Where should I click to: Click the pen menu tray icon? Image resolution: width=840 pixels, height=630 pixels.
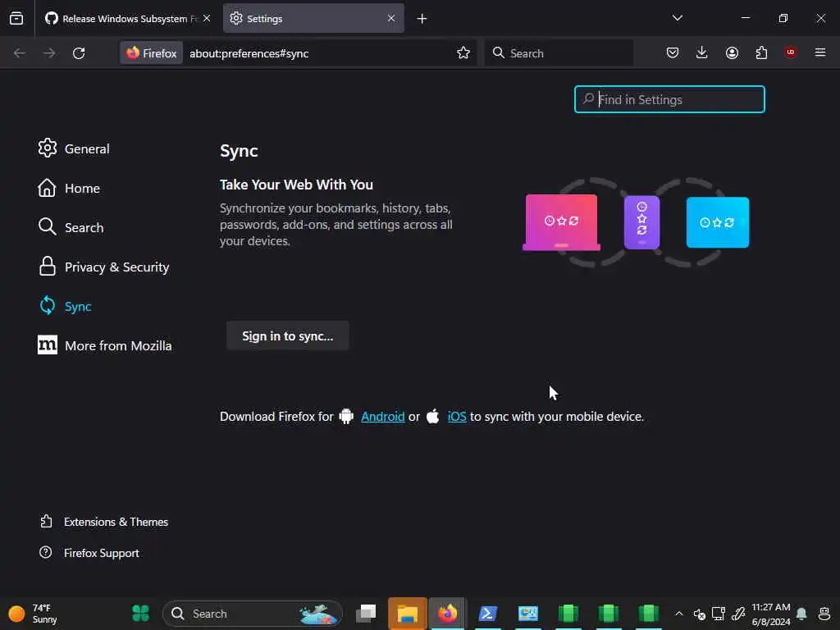[738, 614]
